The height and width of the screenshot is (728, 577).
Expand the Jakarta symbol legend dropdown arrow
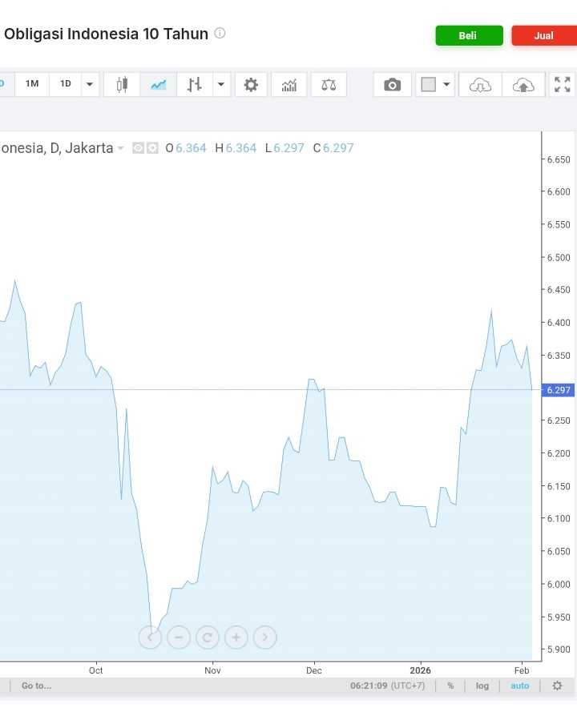(x=121, y=148)
